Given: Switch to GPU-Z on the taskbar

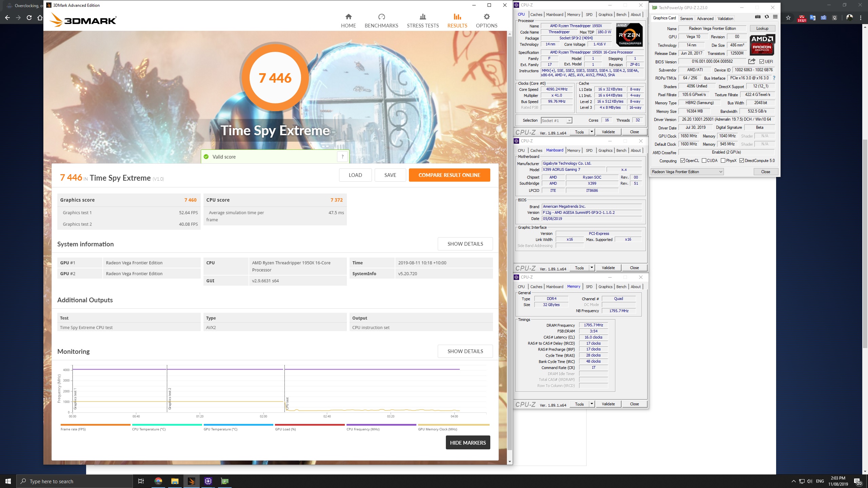Looking at the screenshot, I should click(x=224, y=481).
